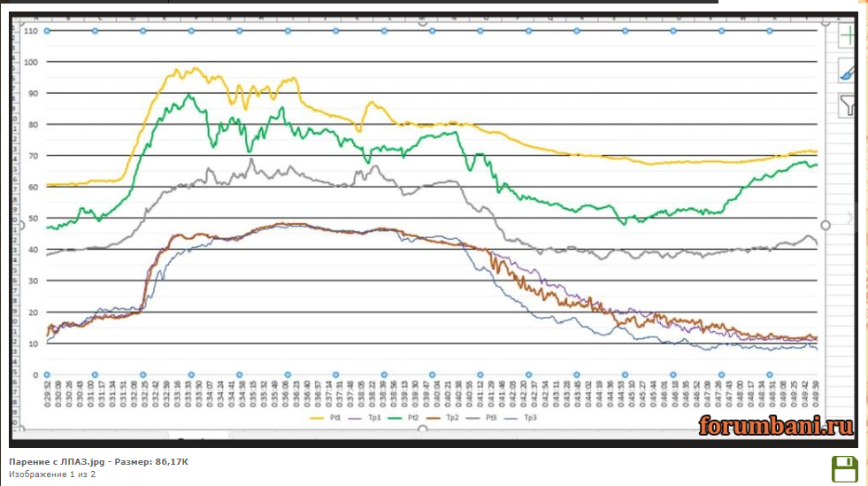The height and width of the screenshot is (486, 868).
Task: Open the Chart Styles paintbrush button
Action: point(847,71)
